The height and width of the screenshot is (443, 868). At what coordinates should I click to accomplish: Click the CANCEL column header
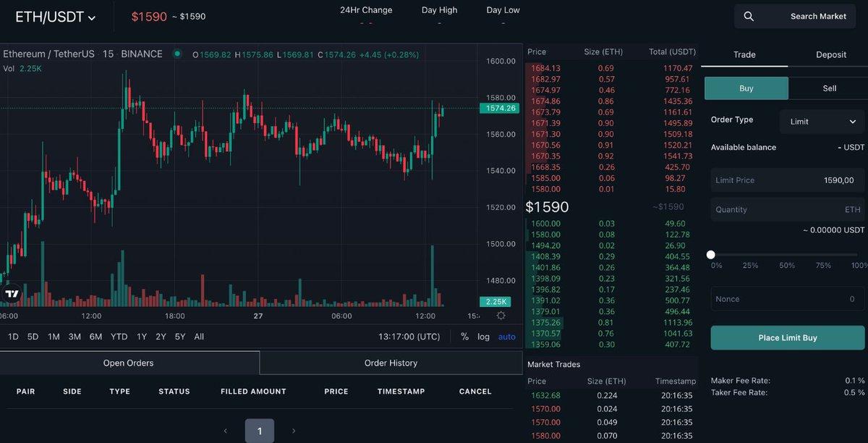click(x=475, y=392)
